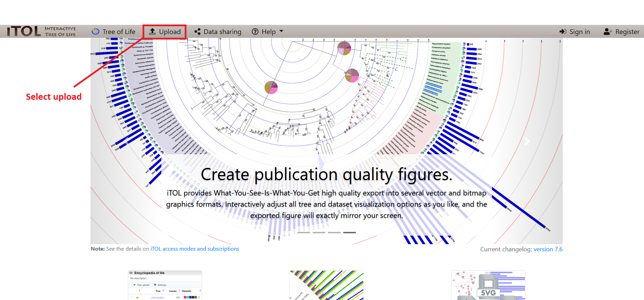Go back using the carousel's left chevron
The image size is (644, 300).
click(x=126, y=141)
